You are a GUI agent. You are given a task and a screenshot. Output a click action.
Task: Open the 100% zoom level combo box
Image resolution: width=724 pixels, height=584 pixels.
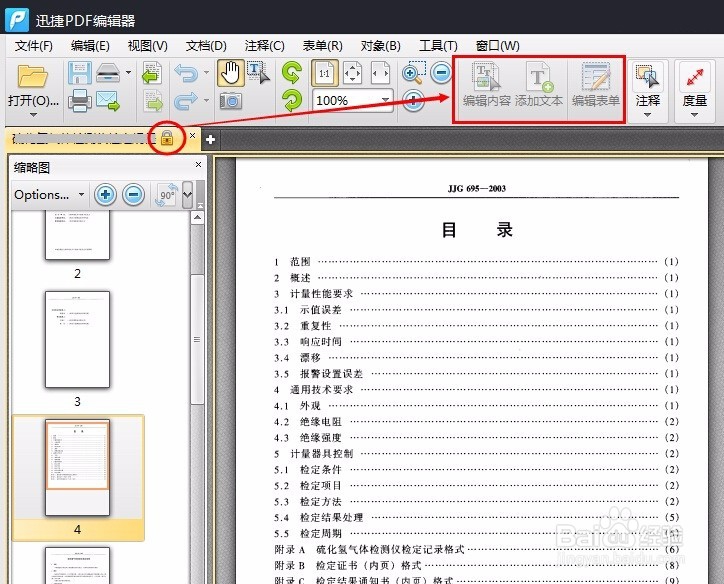[x=353, y=100]
